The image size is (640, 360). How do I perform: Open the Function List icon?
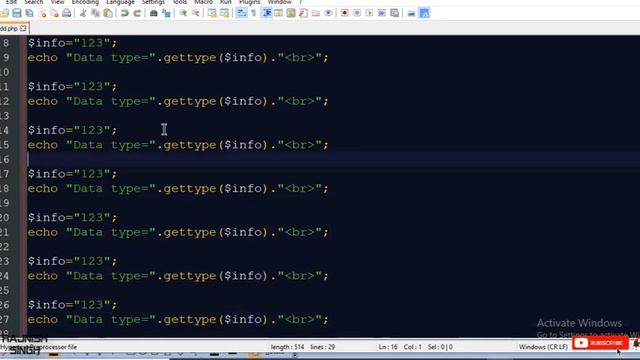coord(303,13)
